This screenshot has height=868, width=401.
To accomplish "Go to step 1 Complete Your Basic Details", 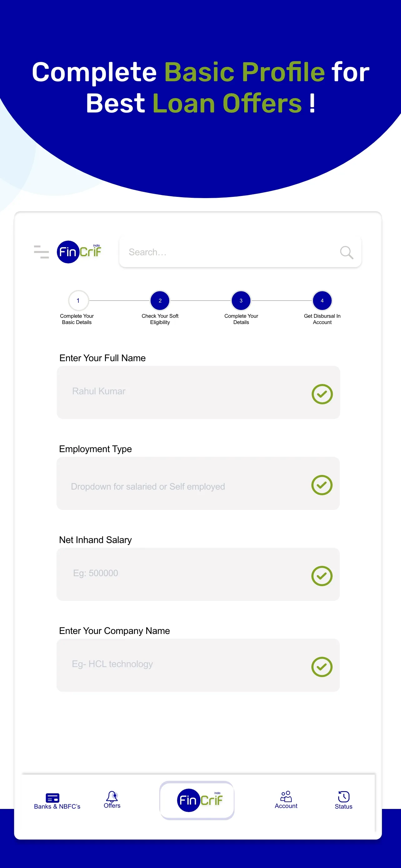I will tap(78, 301).
